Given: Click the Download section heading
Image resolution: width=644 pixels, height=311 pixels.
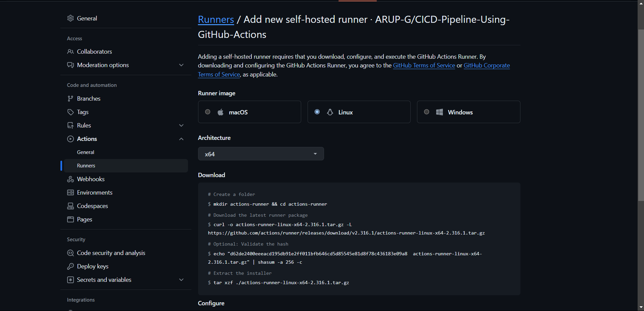Looking at the screenshot, I should pos(212,175).
